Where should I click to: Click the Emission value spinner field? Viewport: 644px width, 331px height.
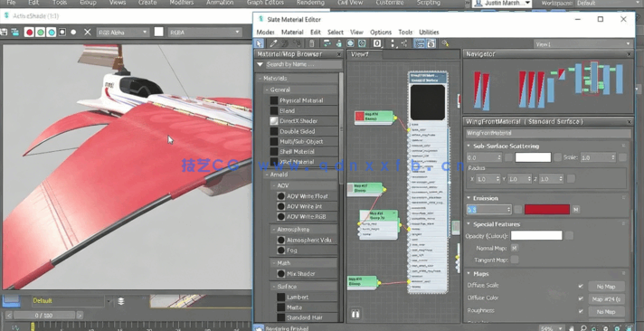pyautogui.click(x=488, y=210)
